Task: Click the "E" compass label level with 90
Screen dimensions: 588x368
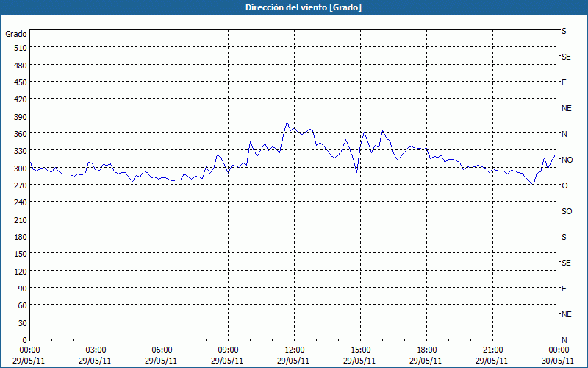Action: (x=564, y=289)
